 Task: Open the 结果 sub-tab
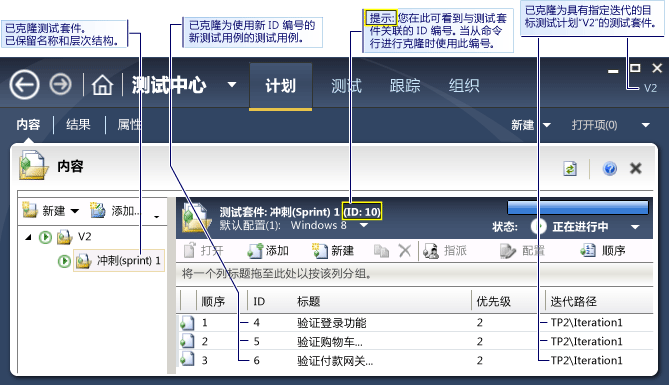79,124
